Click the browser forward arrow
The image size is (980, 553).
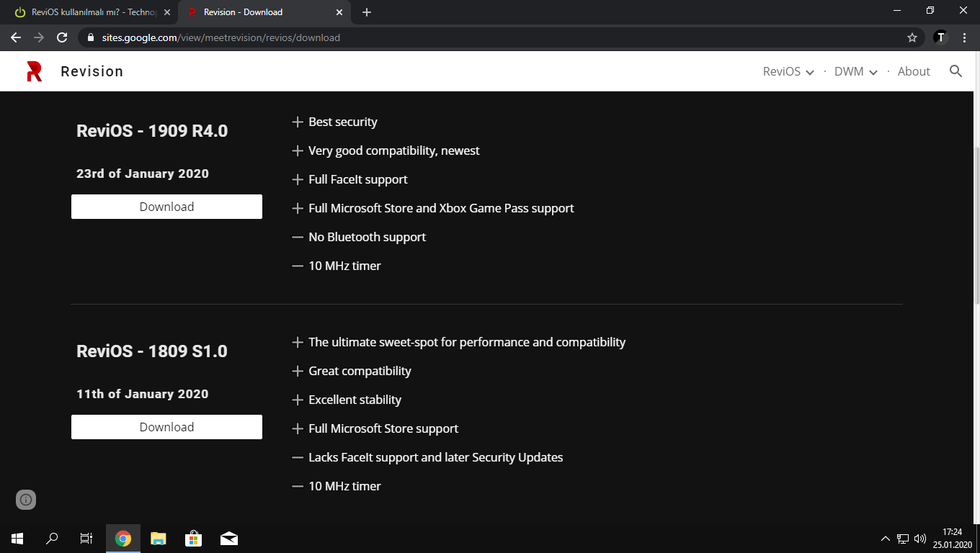point(39,37)
